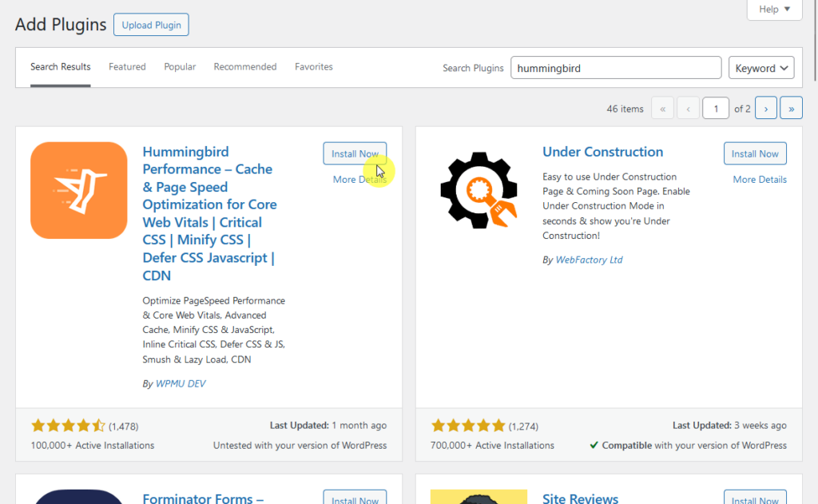
Task: Click Under Construction five-star rating
Action: (468, 426)
